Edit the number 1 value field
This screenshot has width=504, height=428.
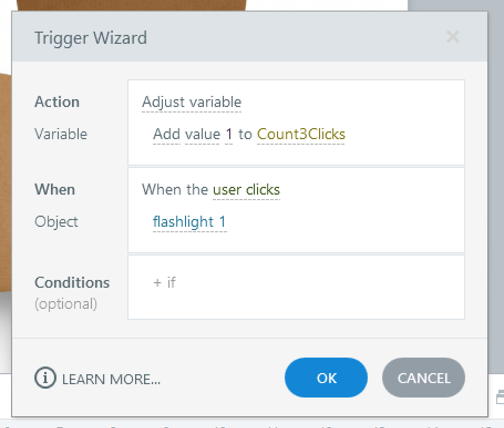click(x=229, y=135)
